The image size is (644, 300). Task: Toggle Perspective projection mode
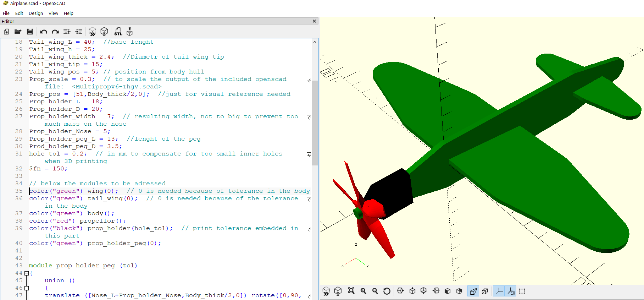click(x=473, y=291)
